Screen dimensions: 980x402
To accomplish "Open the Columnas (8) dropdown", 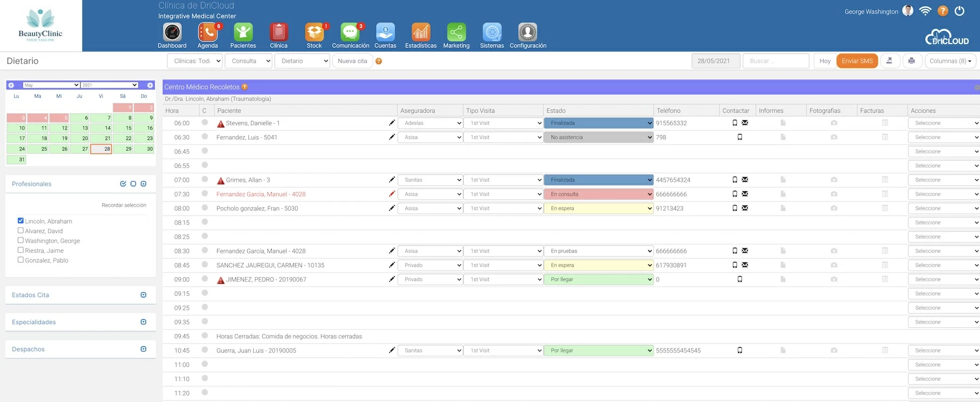I will coord(950,61).
